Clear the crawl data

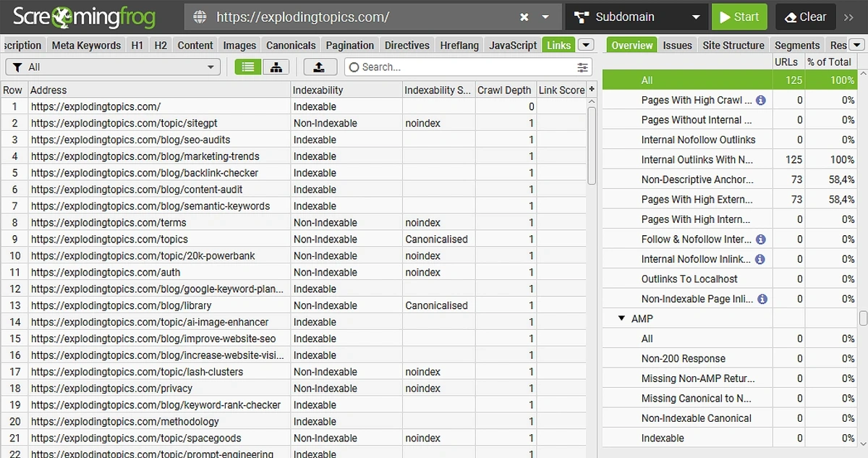click(806, 17)
